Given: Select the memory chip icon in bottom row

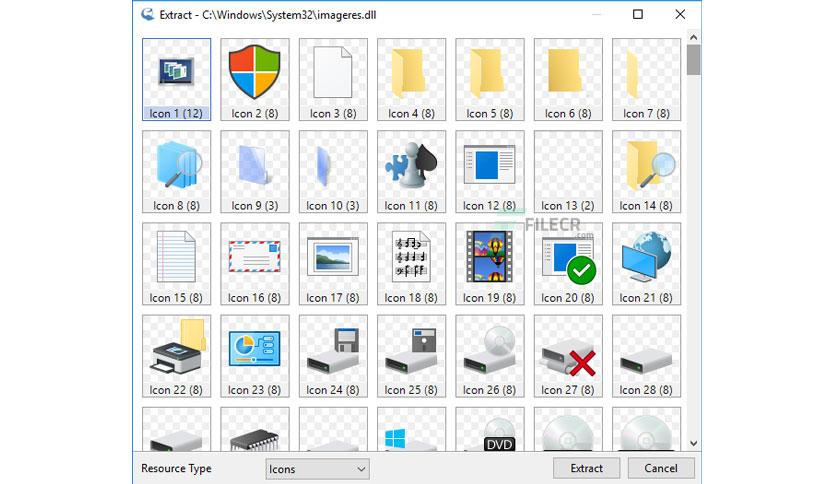Looking at the screenshot, I should coord(255,430).
